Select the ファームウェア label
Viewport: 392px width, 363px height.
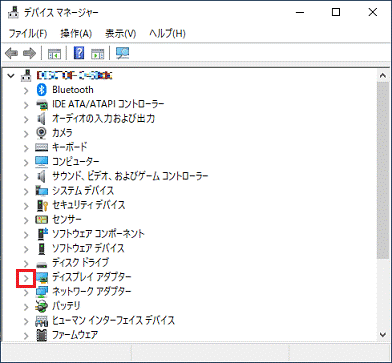pyautogui.click(x=75, y=334)
